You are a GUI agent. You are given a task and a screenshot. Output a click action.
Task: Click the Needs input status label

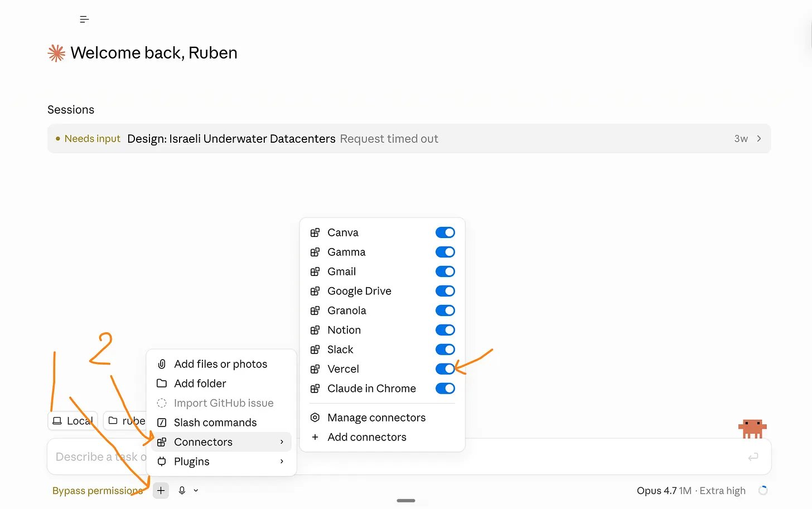pos(92,139)
